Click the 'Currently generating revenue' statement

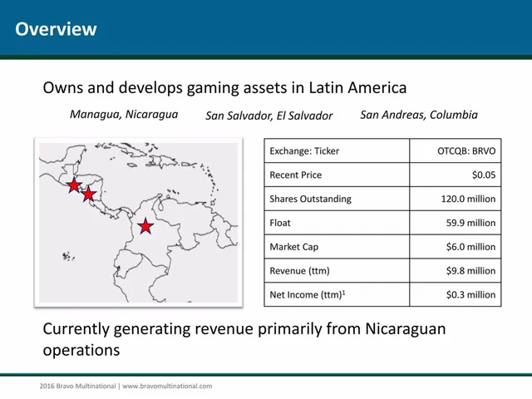(244, 339)
